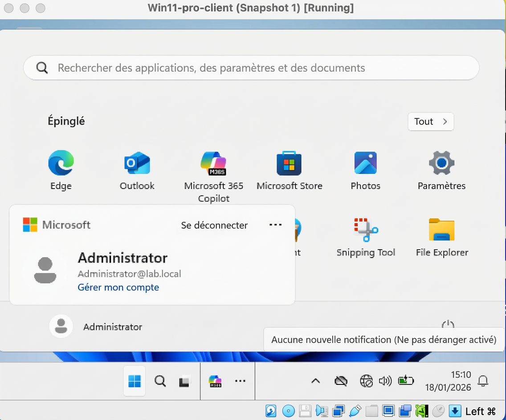Click the power button in Start menu
This screenshot has width=506, height=420.
[x=448, y=325]
